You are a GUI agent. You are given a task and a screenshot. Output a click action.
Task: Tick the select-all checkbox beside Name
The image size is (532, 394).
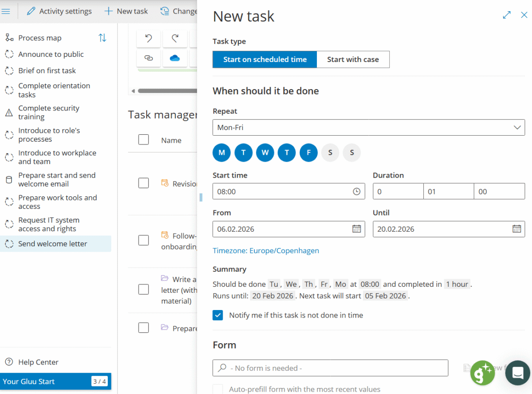pyautogui.click(x=144, y=139)
